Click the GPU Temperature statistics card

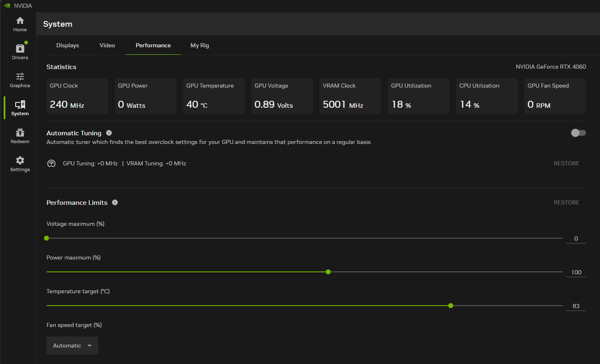point(214,96)
